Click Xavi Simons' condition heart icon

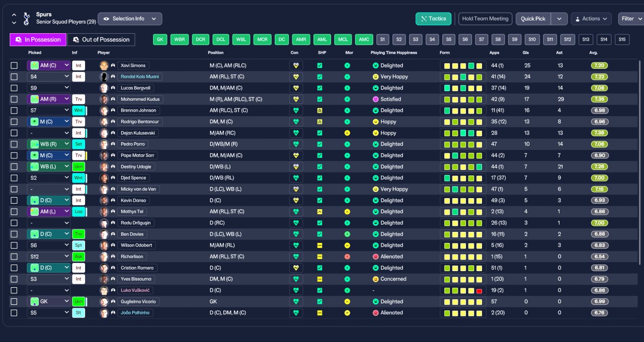pyautogui.click(x=296, y=65)
